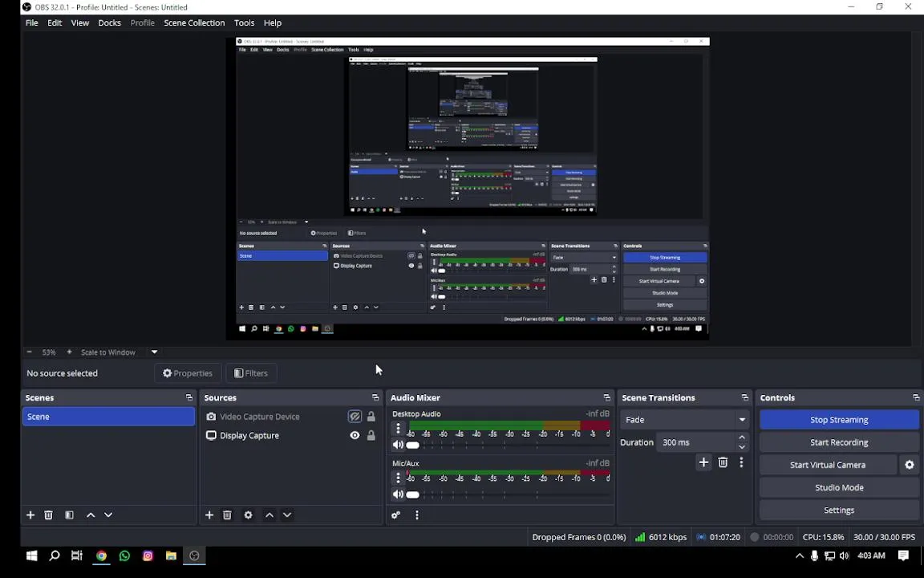Add a new scene with plus icon
This screenshot has height=578, width=924.
30,515
